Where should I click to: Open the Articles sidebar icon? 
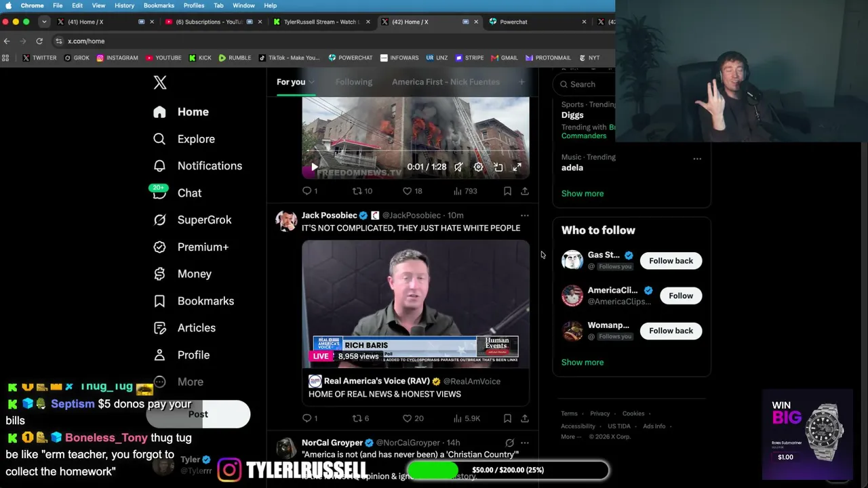click(159, 328)
